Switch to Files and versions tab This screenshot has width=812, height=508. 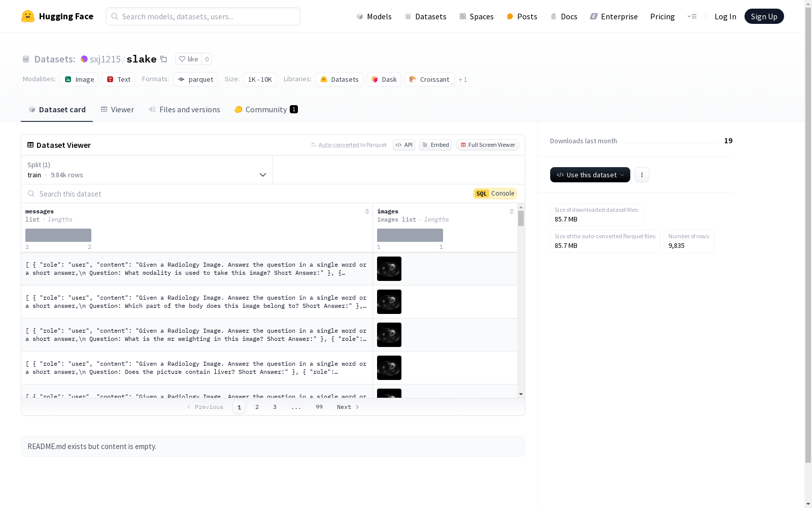[184, 110]
